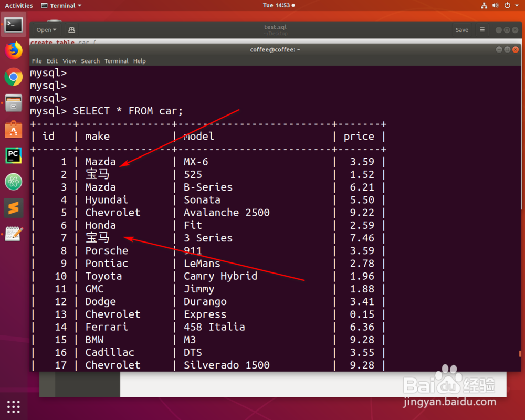Click 'Cadillac' make cell
Viewport: 525px width, 420px height.
(110, 353)
